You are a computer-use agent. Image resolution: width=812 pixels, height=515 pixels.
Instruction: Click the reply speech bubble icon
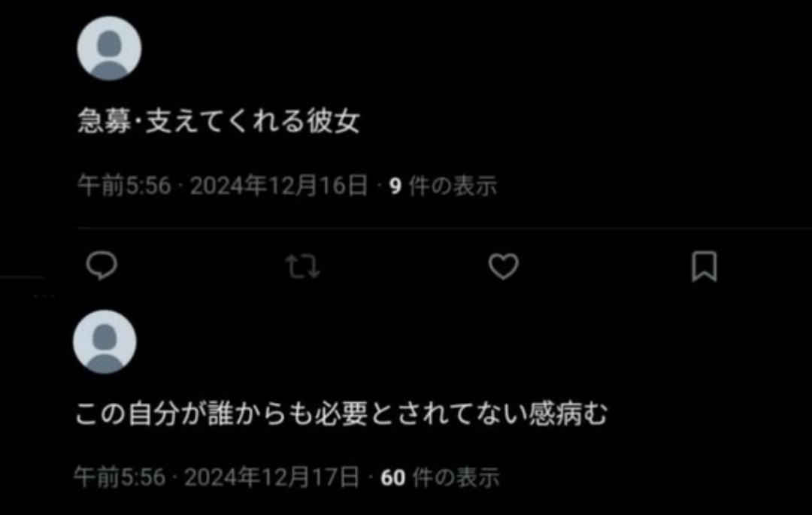(101, 266)
